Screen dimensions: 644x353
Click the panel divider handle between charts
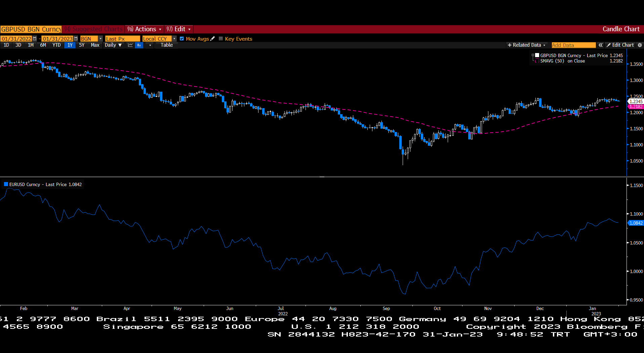(322, 177)
